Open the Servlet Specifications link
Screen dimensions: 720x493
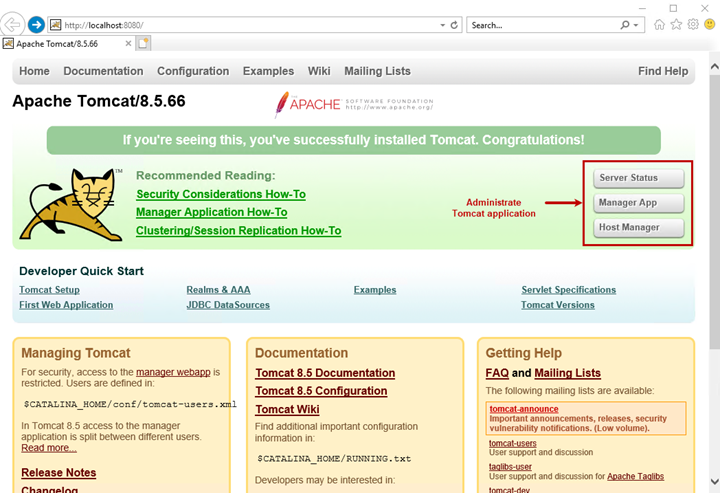pos(569,290)
